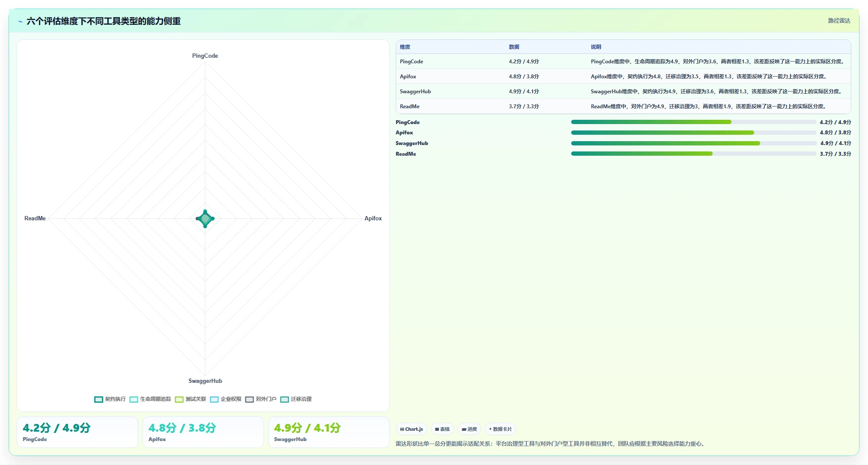Click table value 4.8分 / 3.8分

[524, 77]
